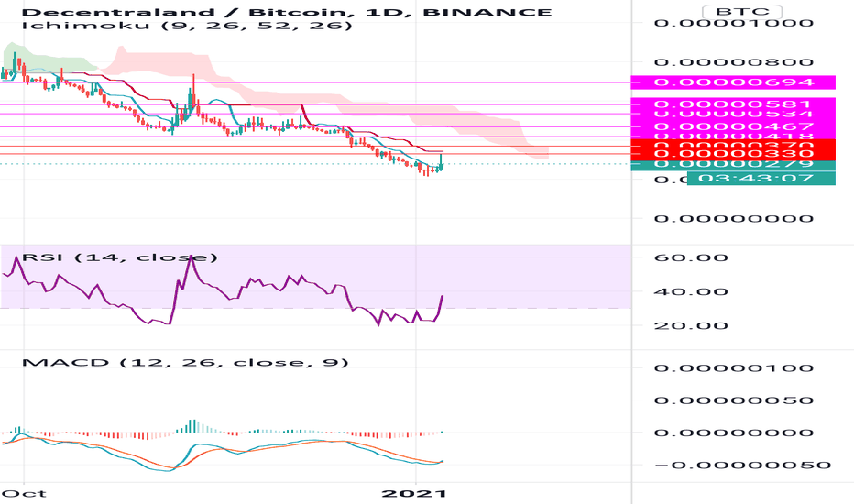The image size is (854, 504).
Task: Click the 0.00000467 price level label
Action: (733, 127)
